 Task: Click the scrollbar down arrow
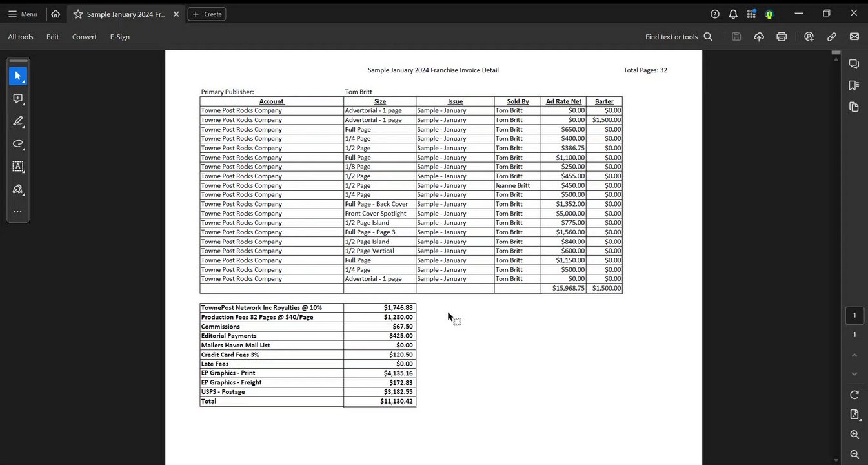tap(836, 460)
